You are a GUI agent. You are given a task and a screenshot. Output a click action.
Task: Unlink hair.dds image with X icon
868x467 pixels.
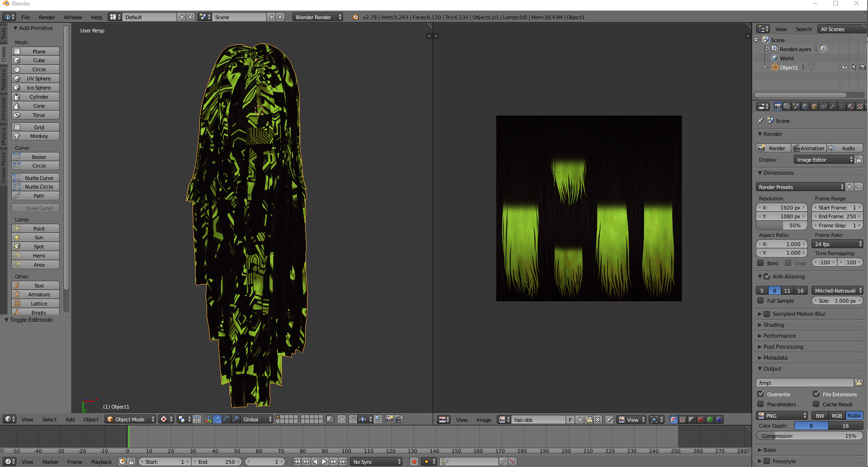pos(598,420)
